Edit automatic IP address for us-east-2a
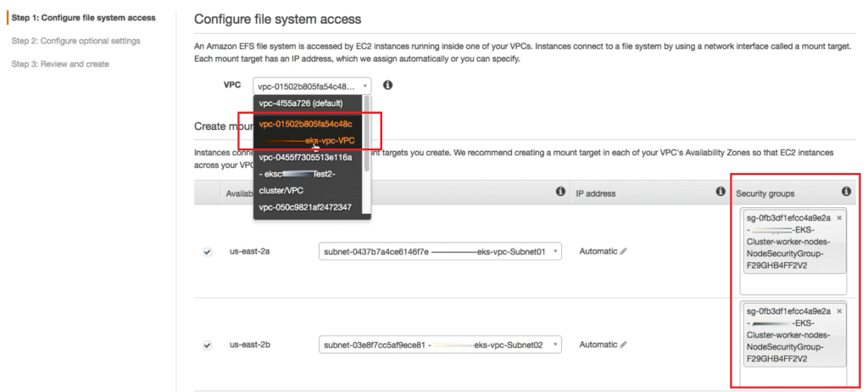The width and height of the screenshot is (868, 392). 623,251
